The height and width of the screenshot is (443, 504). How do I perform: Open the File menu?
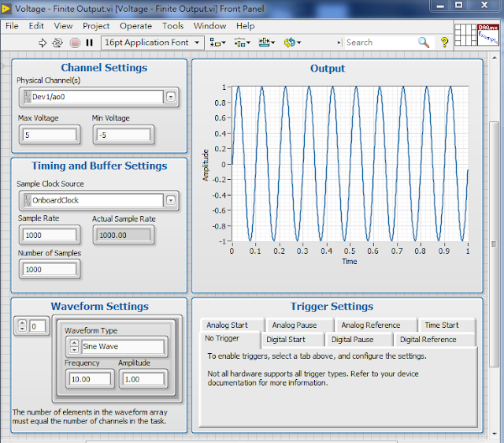[x=12, y=26]
